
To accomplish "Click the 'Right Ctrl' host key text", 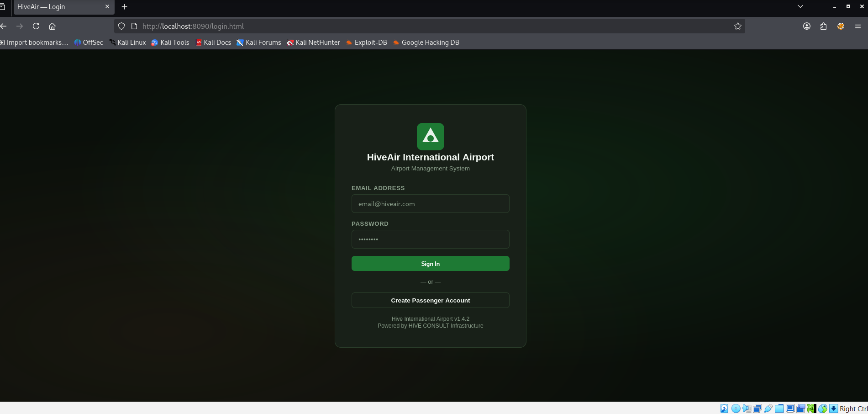I will (x=853, y=409).
